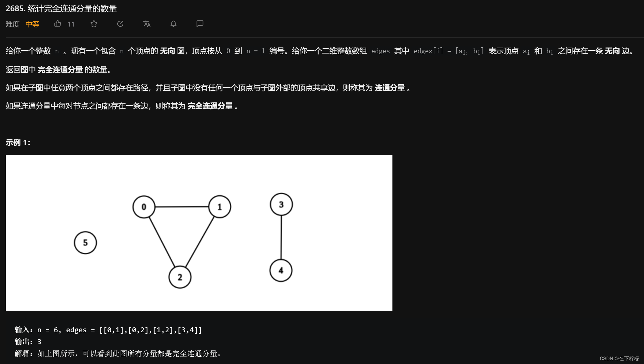Image resolution: width=644 pixels, height=364 pixels.
Task: Click the share arrow icon
Action: [x=120, y=24]
